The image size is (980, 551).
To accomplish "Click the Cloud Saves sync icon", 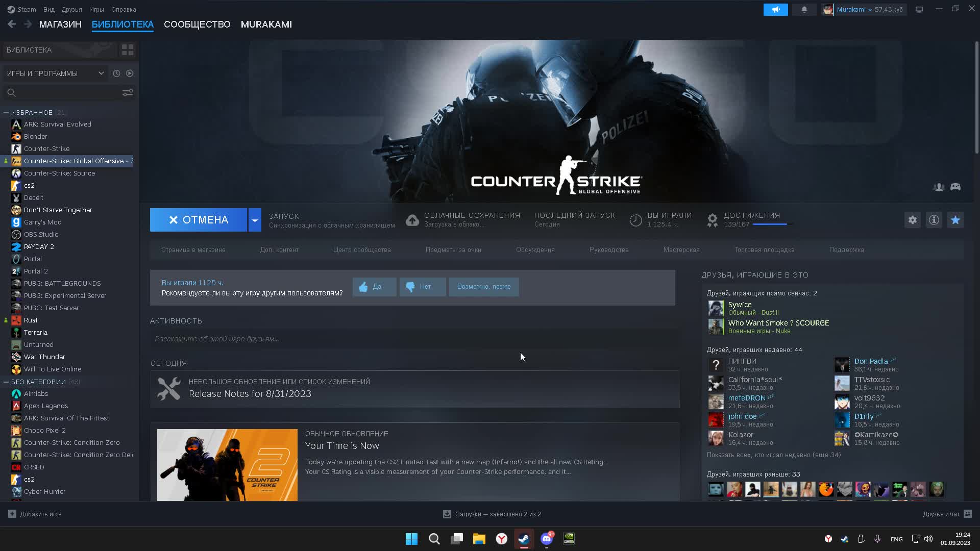I will [411, 219].
